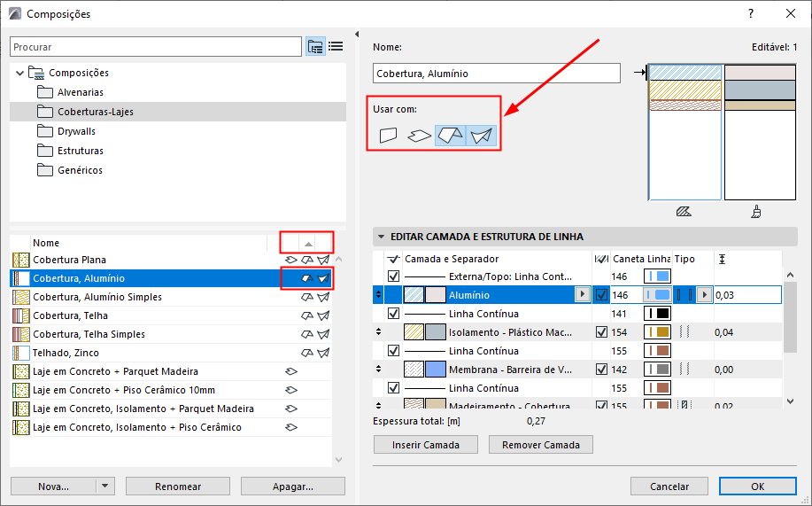The image size is (812, 506).
Task: Click pen 141 color swatch of Linha Contínua
Action: (x=657, y=314)
